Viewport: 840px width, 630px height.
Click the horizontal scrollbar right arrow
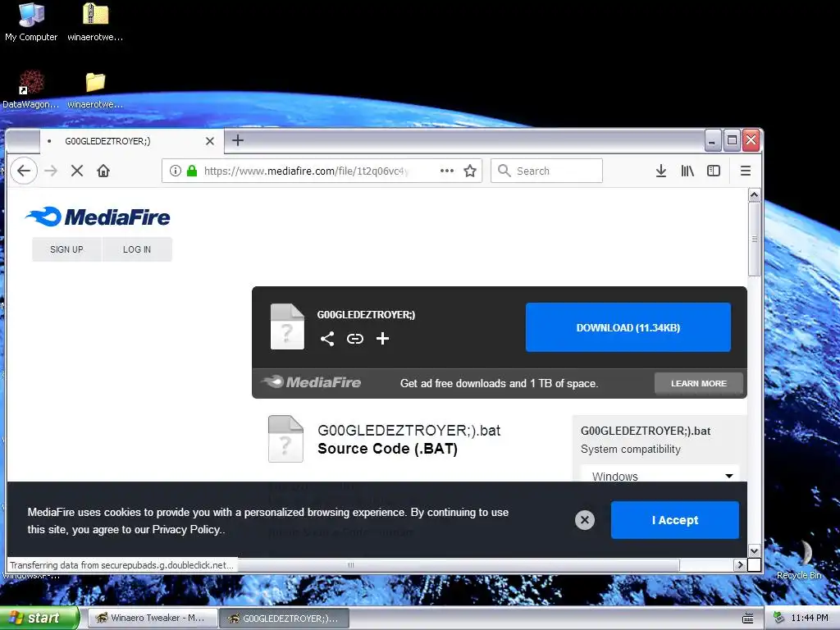[x=740, y=564]
